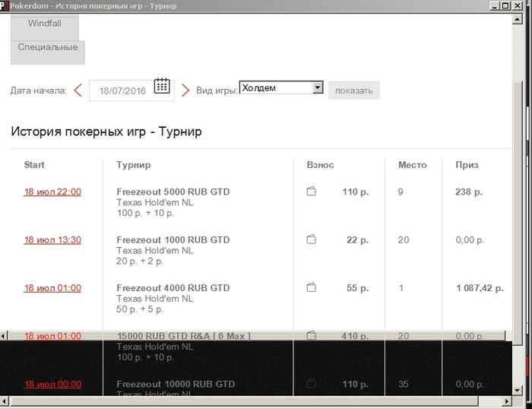Click bottom horizontal scrollbar right arrow
Screen dimensions: 532x409
[x=507, y=401]
